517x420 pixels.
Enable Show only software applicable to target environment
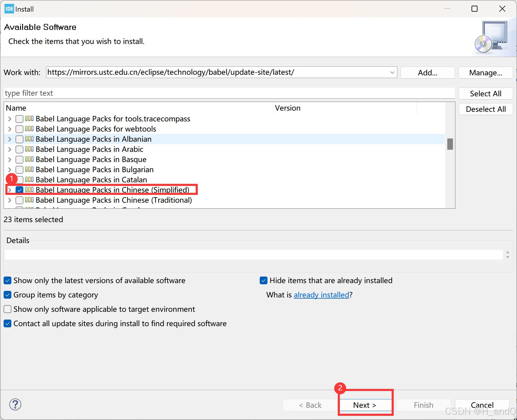pos(7,309)
